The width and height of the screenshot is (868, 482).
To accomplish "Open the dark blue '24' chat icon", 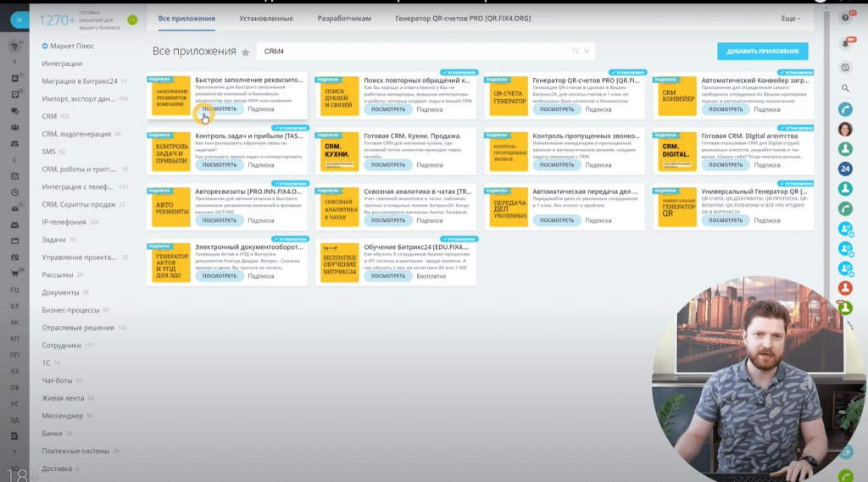I will [x=845, y=169].
